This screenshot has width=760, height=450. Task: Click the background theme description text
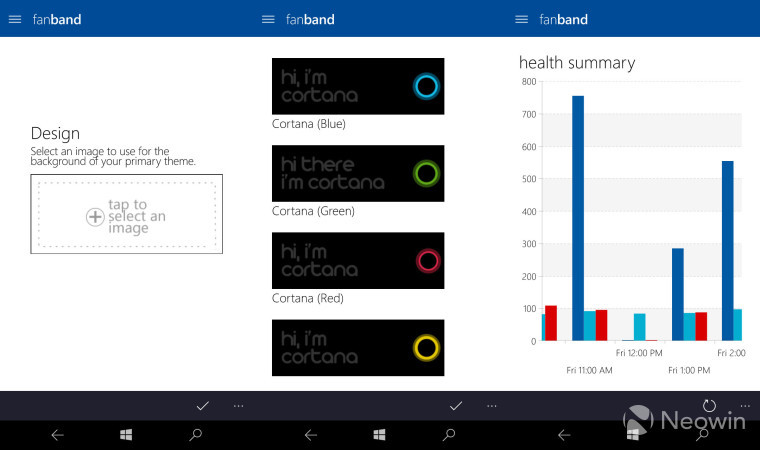[x=113, y=156]
